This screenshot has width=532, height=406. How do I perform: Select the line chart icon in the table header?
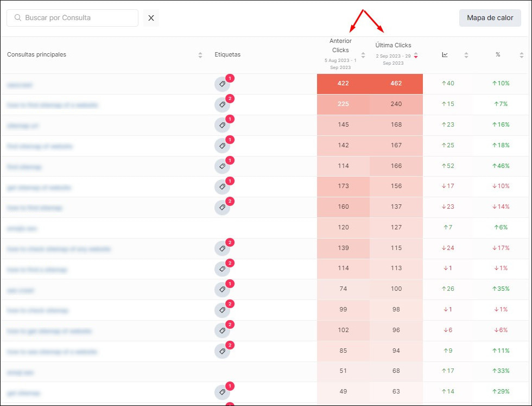pos(445,54)
